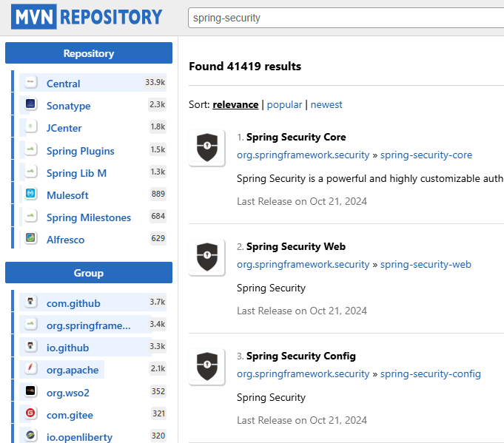Click the Alfresco repository icon

pos(30,237)
